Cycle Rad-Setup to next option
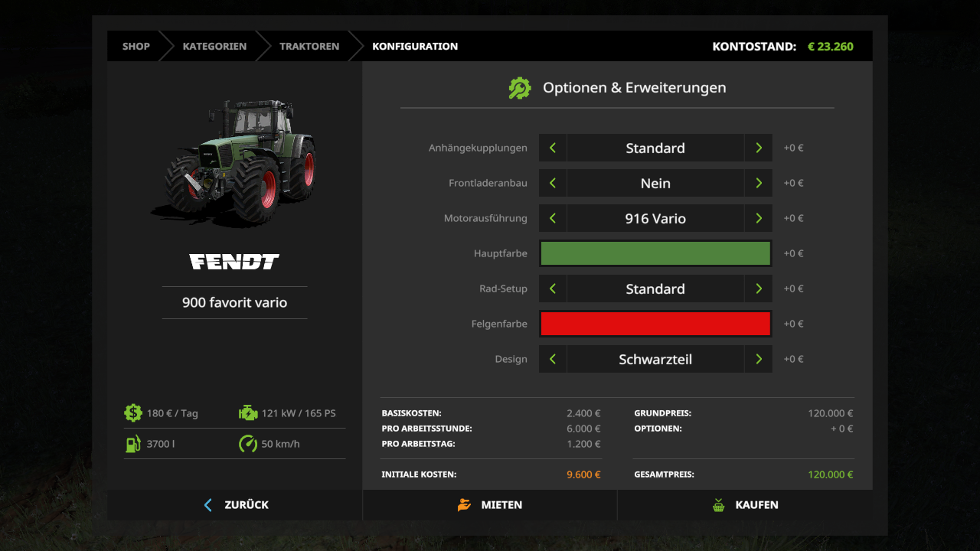 758,289
